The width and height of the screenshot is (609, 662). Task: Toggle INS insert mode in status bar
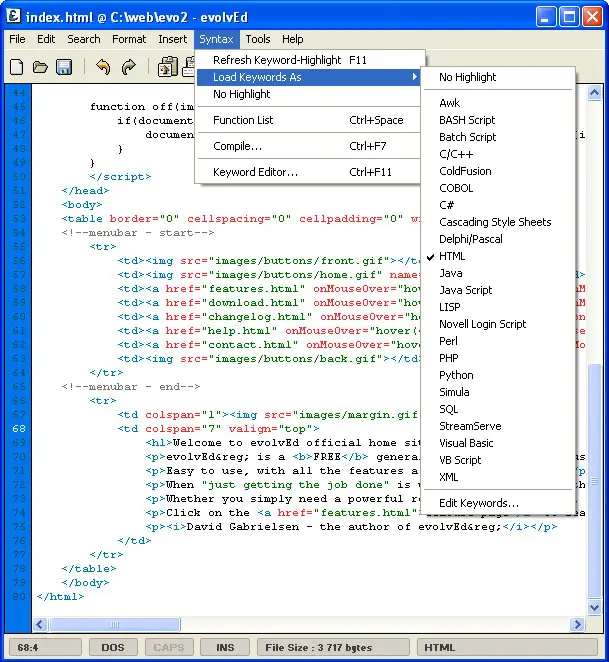click(x=225, y=647)
